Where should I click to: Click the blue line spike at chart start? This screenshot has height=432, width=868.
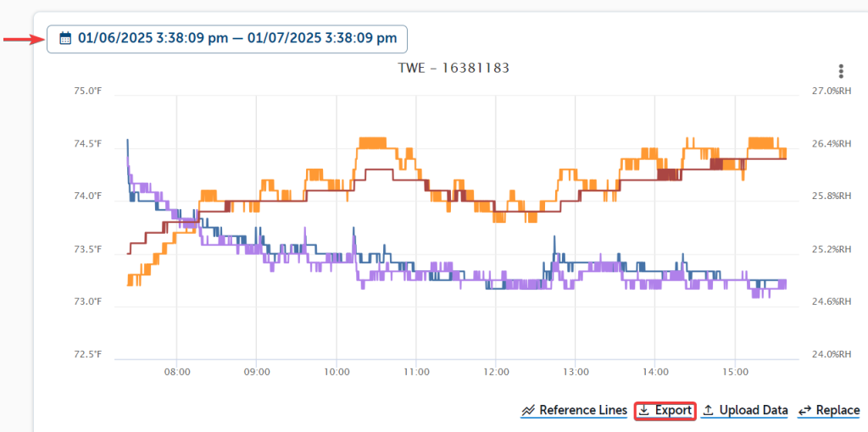point(127,141)
